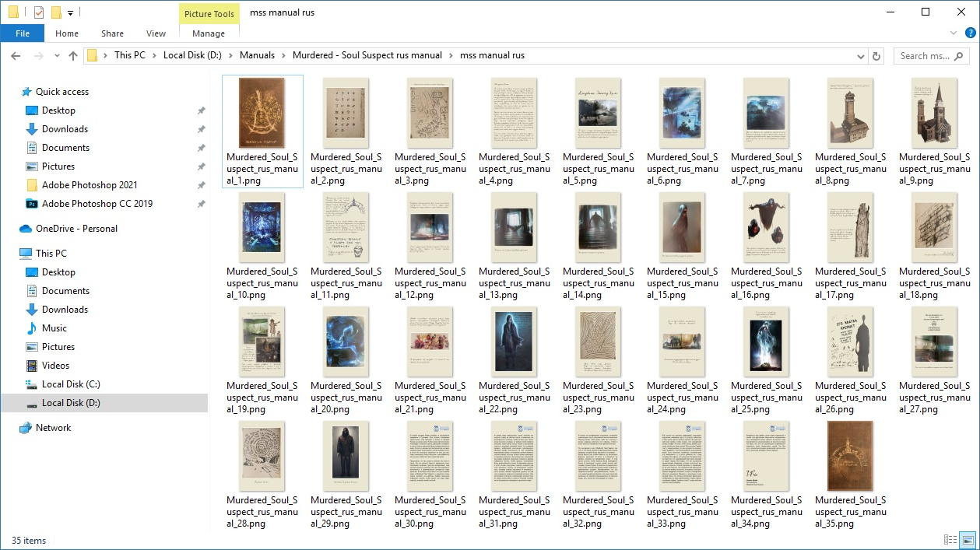Switch to Details view layout
Image resolution: width=980 pixels, height=550 pixels.
tap(950, 540)
